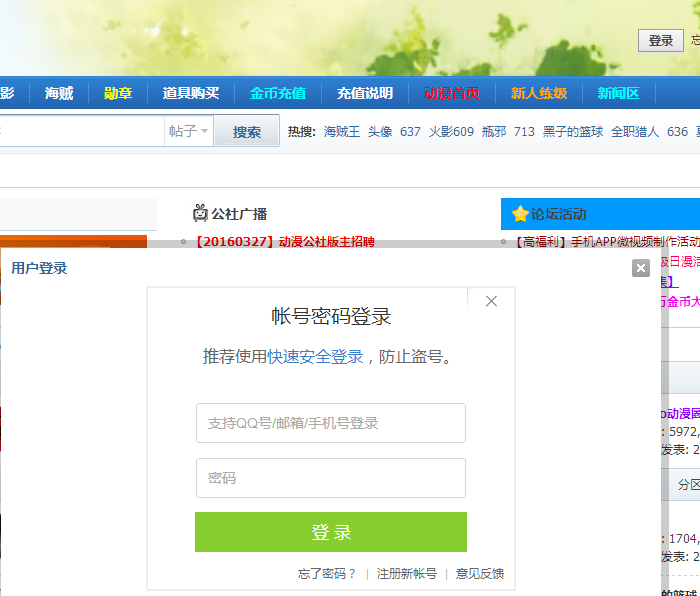This screenshot has width=700, height=596.
Task: Open the 海贼 navigation tab
Action: (59, 93)
